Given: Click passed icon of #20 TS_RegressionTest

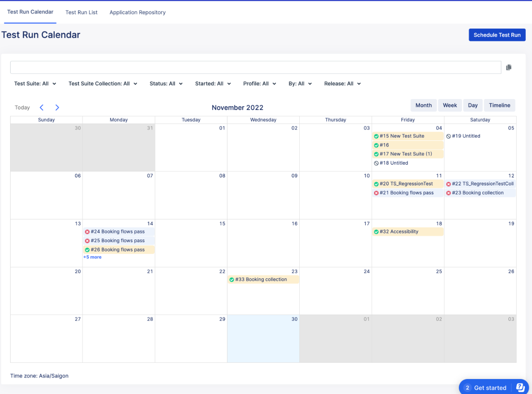Looking at the screenshot, I should pyautogui.click(x=376, y=184).
